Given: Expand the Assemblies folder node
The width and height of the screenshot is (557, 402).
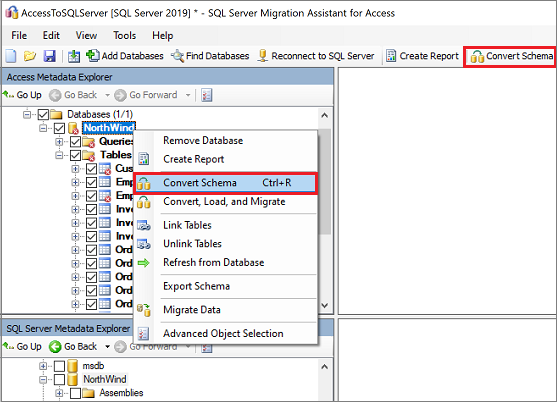Looking at the screenshot, I should [x=59, y=393].
